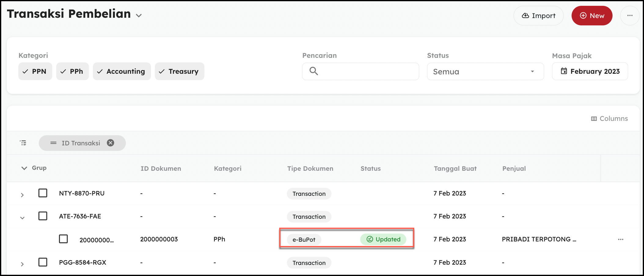The height and width of the screenshot is (276, 644).
Task: Open row actions for the e-BuPot document
Action: click(x=620, y=239)
